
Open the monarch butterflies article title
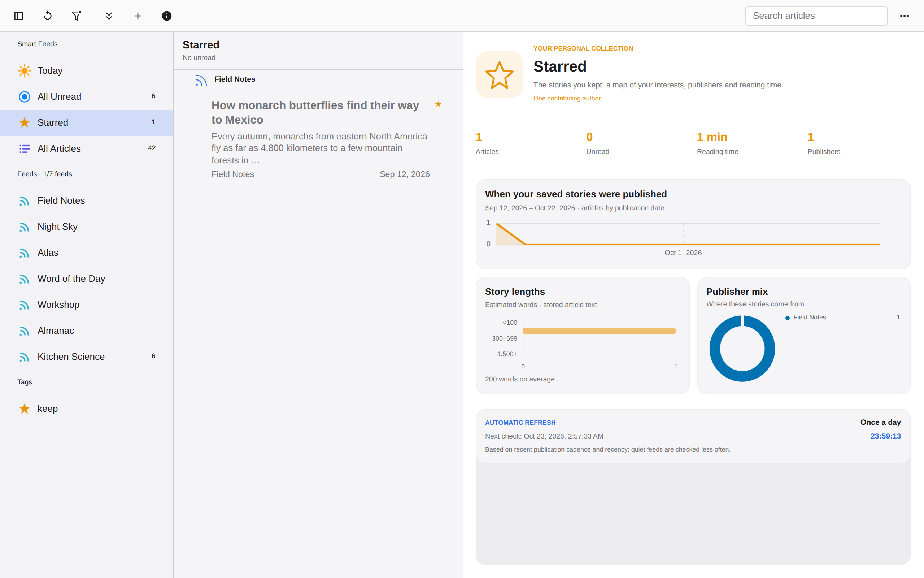point(315,112)
